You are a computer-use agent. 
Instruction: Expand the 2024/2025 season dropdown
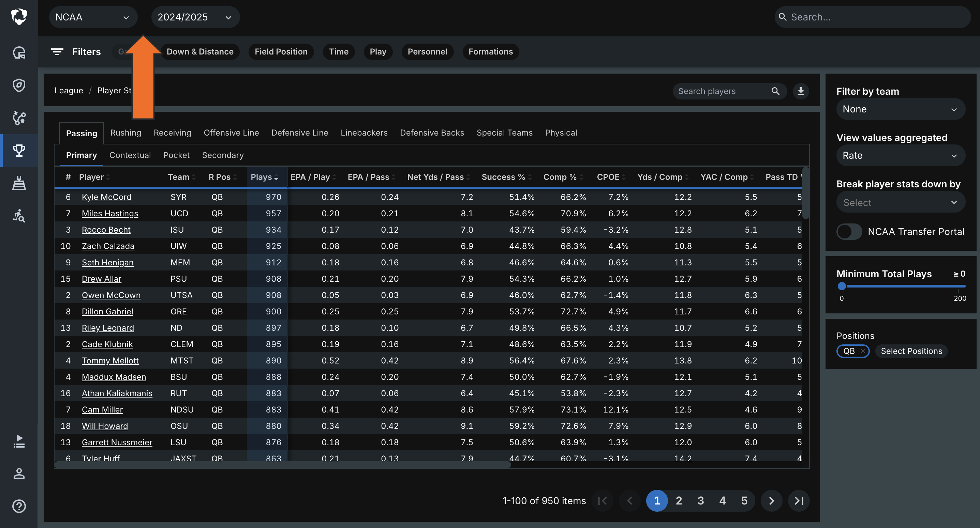tap(195, 17)
